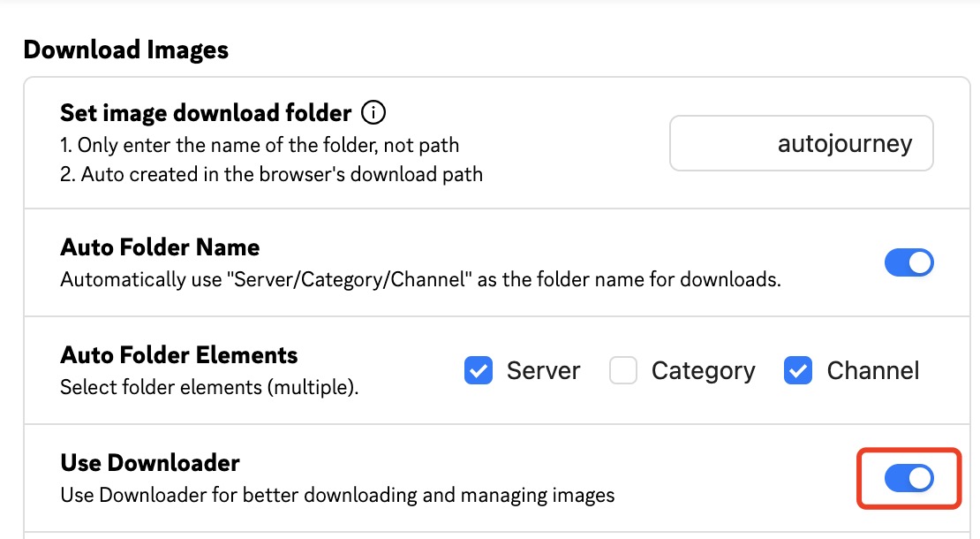Screen dimensions: 980x539
Task: Click the Channel label text
Action: point(872,371)
